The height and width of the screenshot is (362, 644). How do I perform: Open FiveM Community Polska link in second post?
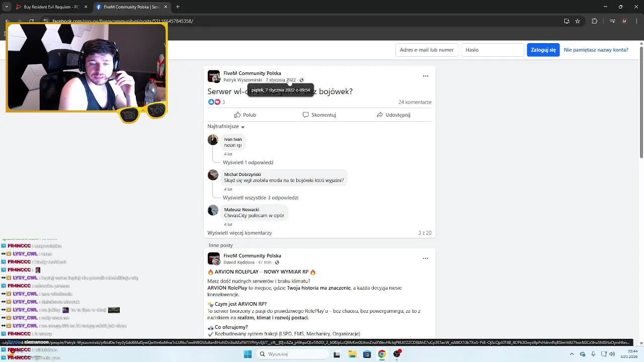[x=252, y=256]
